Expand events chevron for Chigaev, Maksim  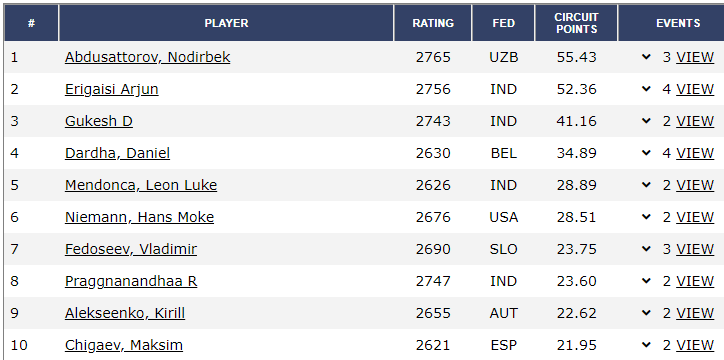click(646, 345)
